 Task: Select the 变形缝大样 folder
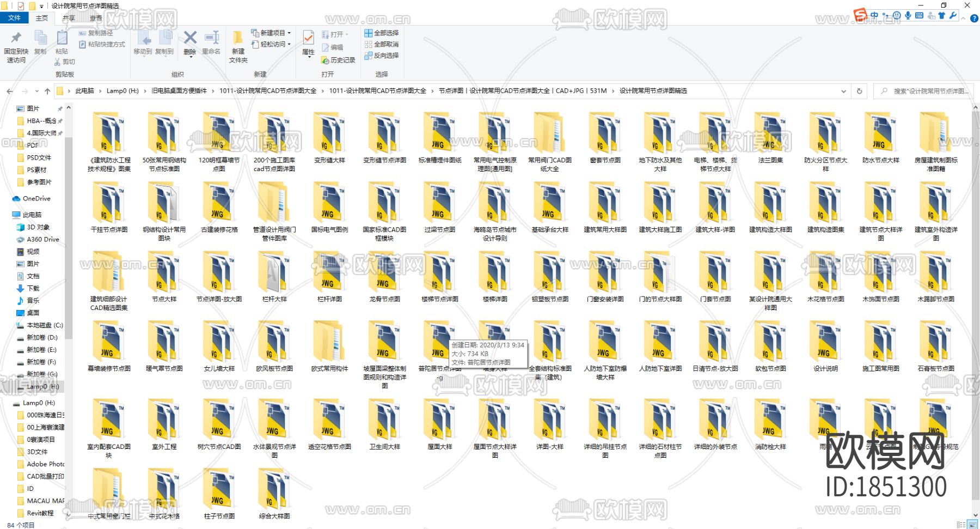pos(329,138)
